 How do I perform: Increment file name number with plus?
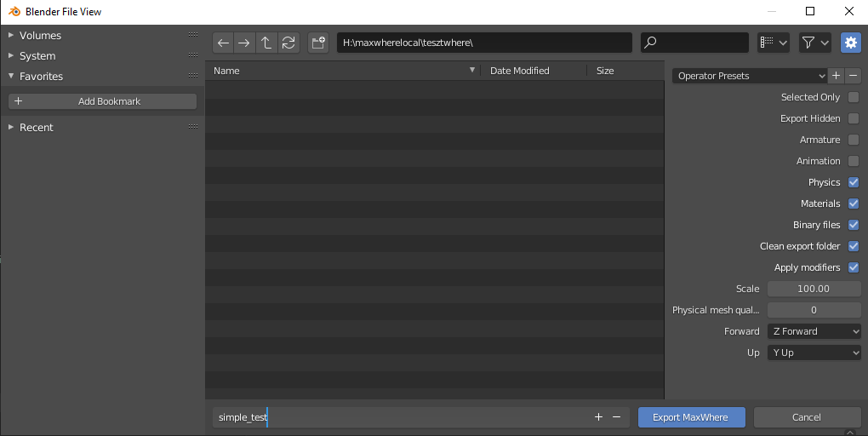598,417
